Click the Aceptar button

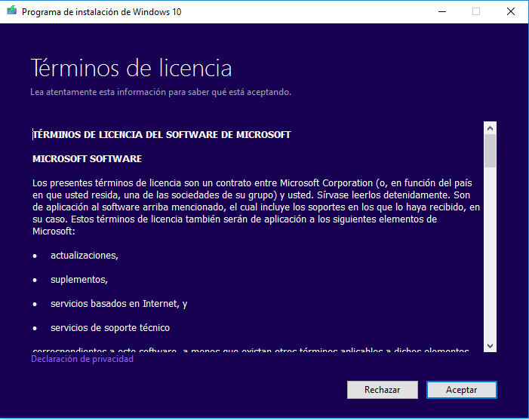(x=462, y=390)
